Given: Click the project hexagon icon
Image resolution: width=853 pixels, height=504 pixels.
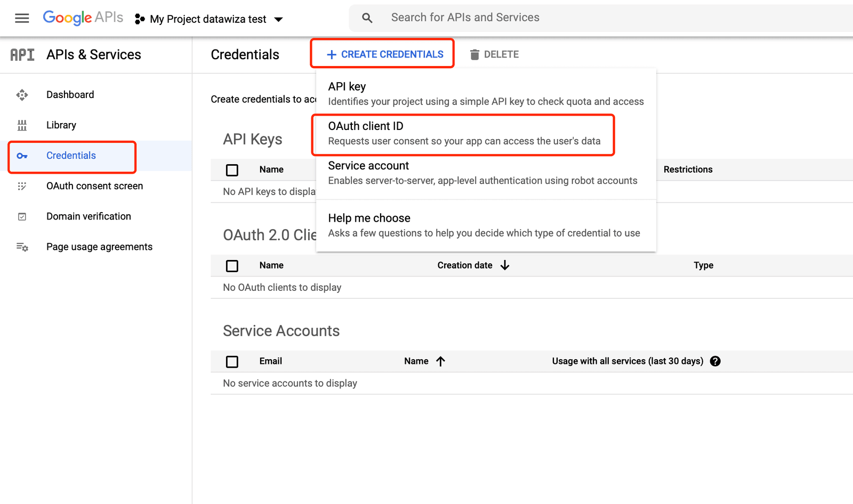Looking at the screenshot, I should pos(140,19).
